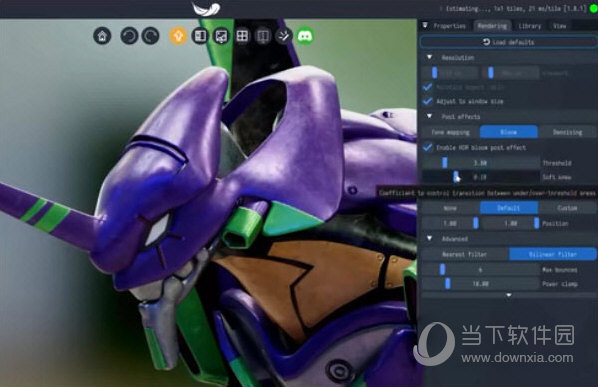This screenshot has width=598, height=387.
Task: Click the green status indicator dot
Action: click(594, 9)
